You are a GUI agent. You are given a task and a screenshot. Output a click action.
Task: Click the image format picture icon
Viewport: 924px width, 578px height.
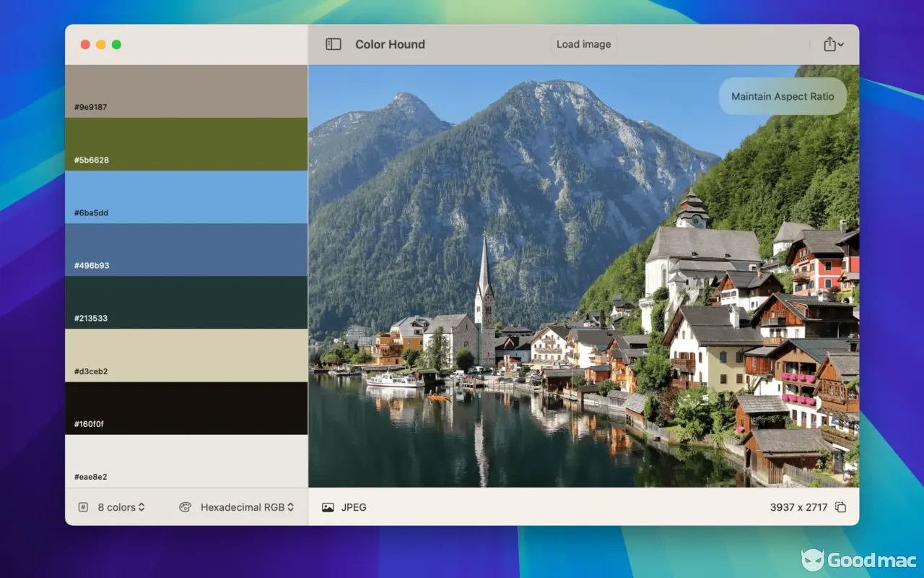pos(328,507)
